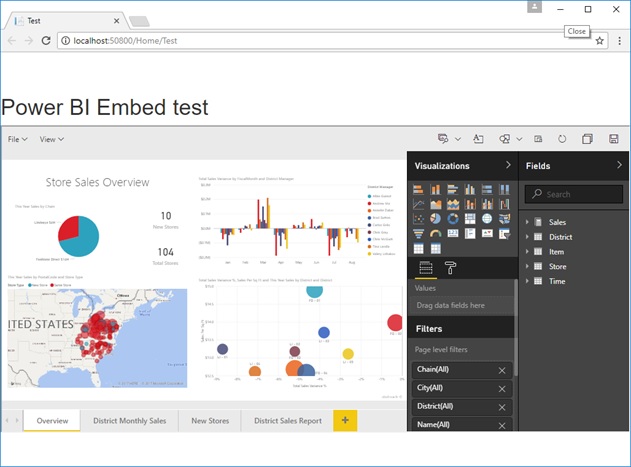Remove the City(All) filter
Viewport: 631px width, 467px height.
(502, 389)
